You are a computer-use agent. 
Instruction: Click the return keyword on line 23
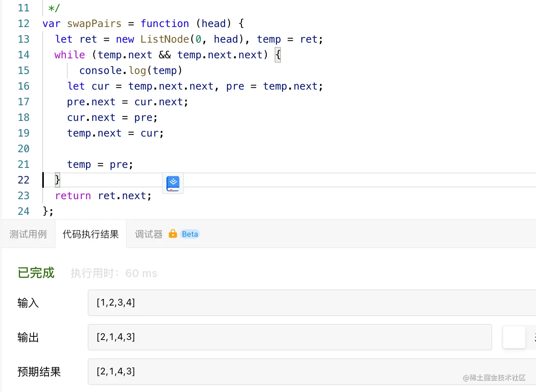point(73,196)
